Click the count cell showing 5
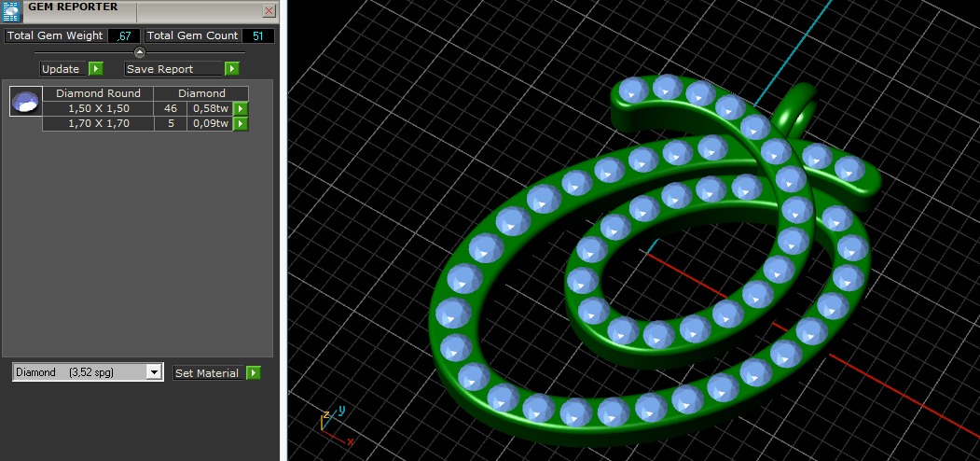This screenshot has width=980, height=461. tap(171, 123)
